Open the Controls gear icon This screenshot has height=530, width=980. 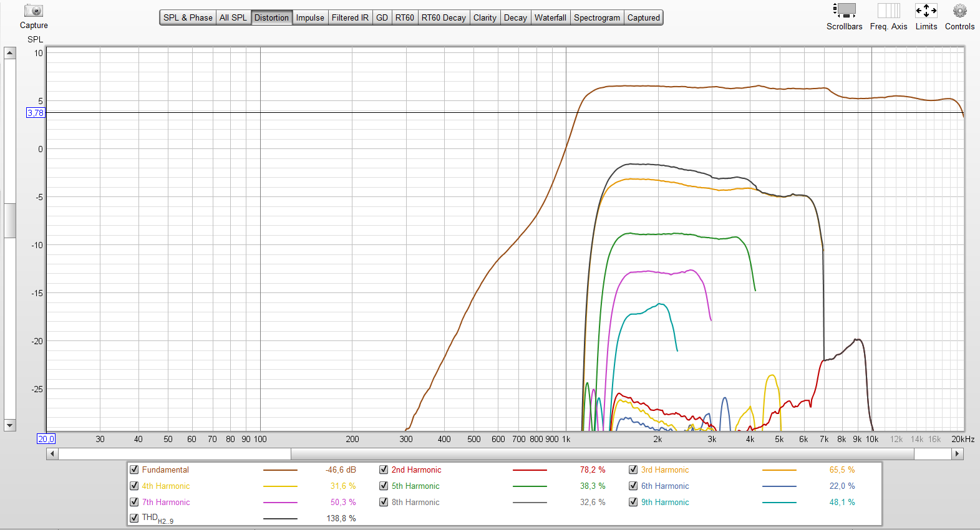959,11
